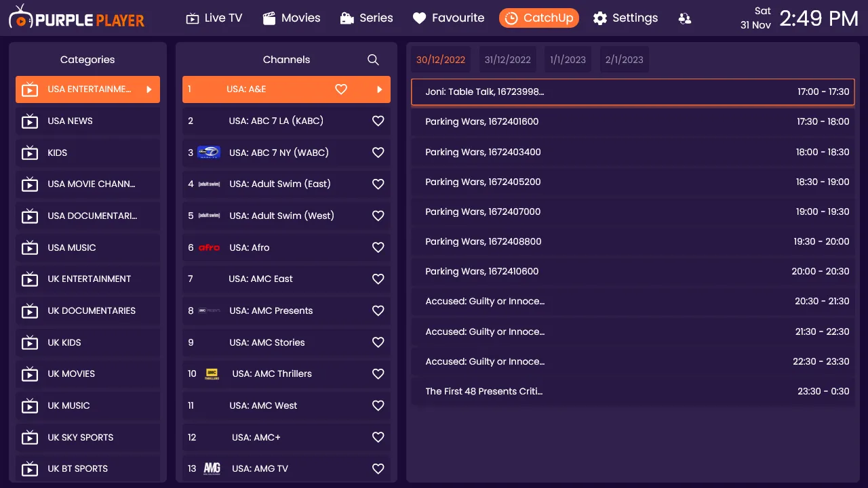Play Parking Wars at 20:00 - 20:30
Image resolution: width=868 pixels, height=488 pixels.
(x=633, y=271)
